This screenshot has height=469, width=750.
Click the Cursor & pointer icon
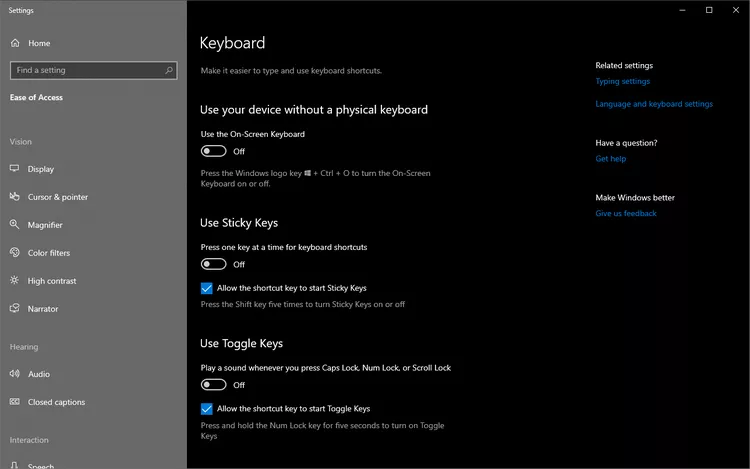click(15, 196)
